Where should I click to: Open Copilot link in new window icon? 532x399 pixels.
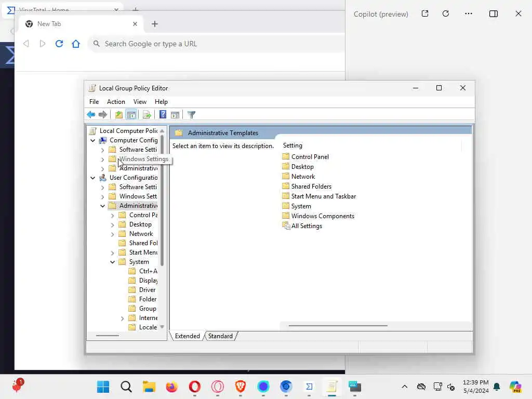[x=425, y=14]
